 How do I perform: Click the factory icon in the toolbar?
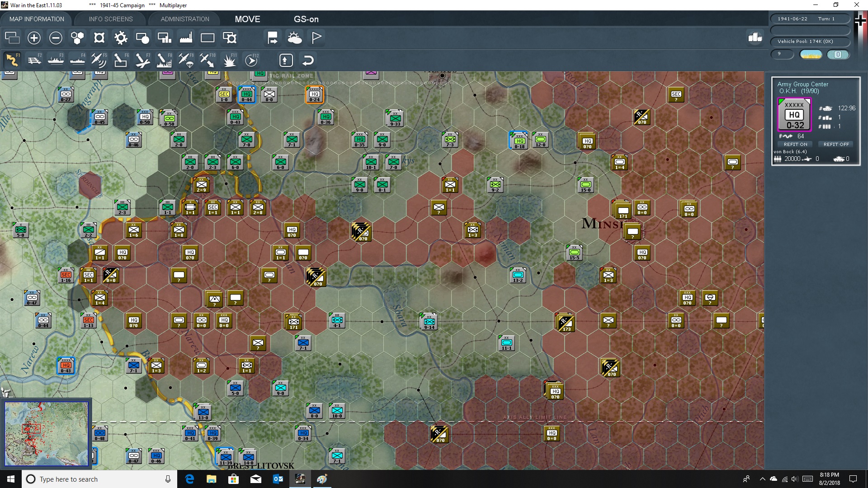(186, 38)
